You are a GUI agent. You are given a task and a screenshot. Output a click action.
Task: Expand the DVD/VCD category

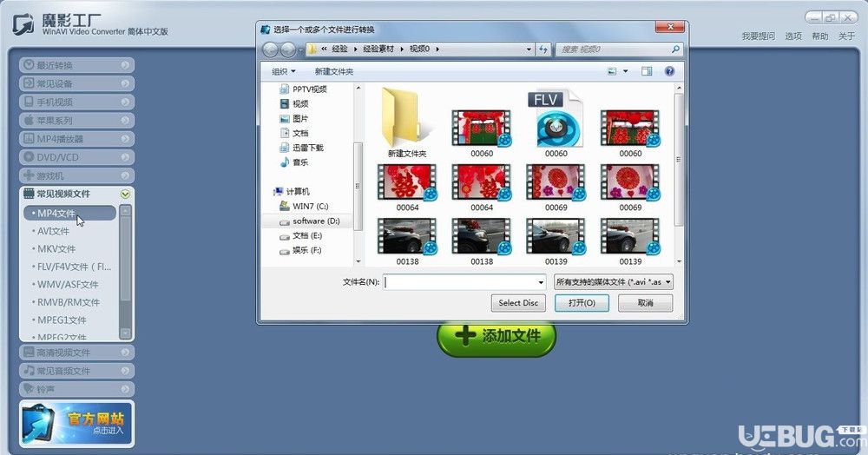(x=76, y=157)
